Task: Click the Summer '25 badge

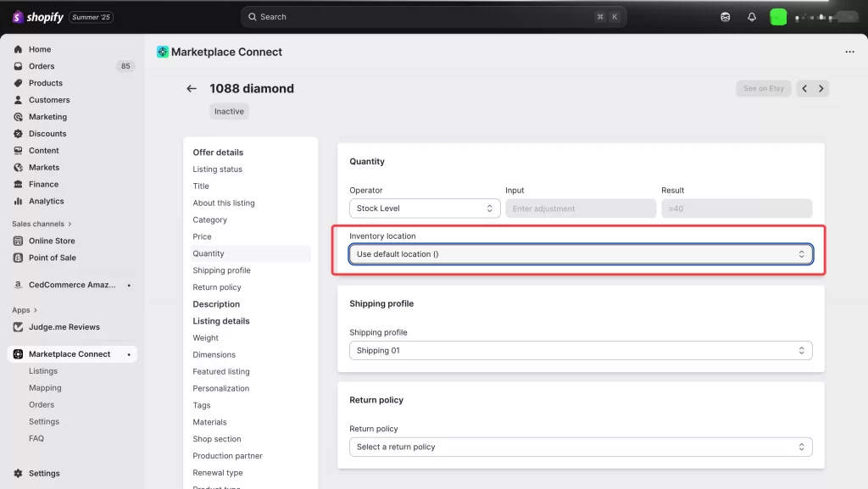Action: tap(91, 17)
